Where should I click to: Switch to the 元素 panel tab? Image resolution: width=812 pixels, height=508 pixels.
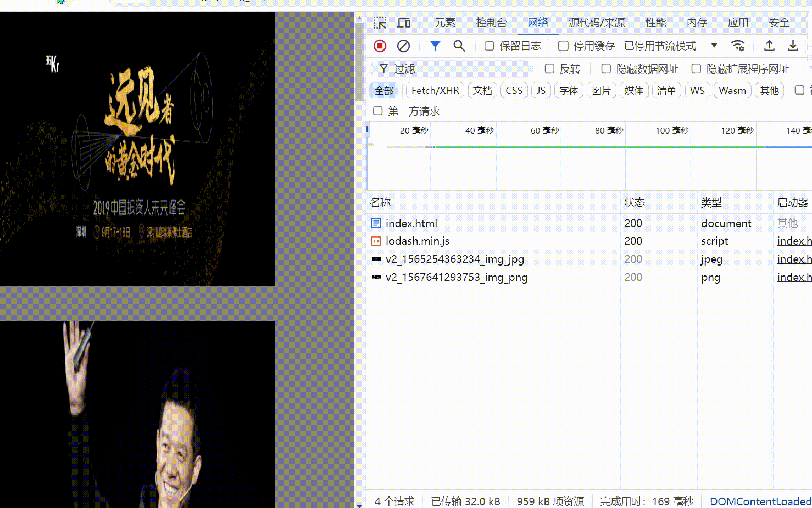(445, 23)
